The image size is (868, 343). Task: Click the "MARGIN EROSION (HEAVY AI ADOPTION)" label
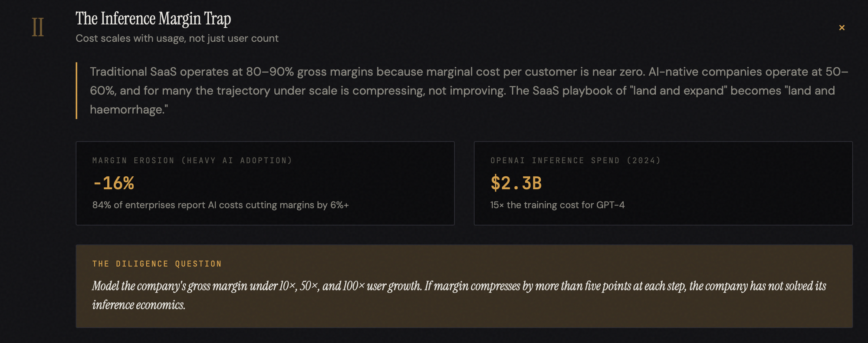[192, 161]
